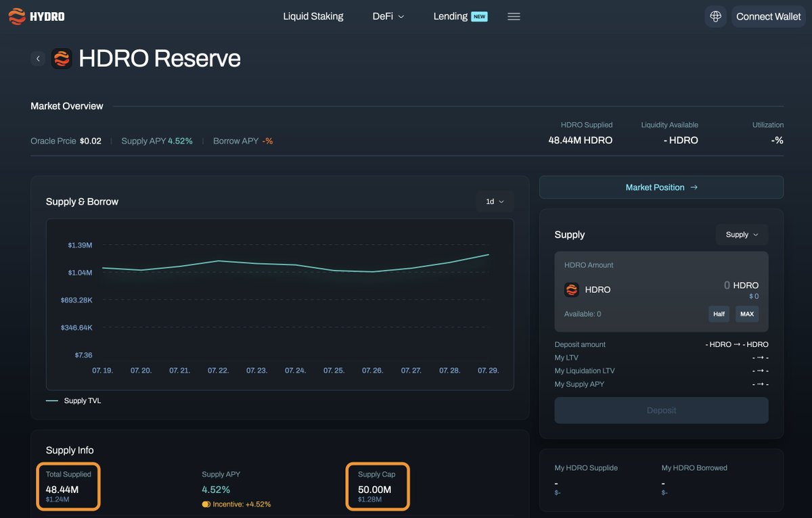This screenshot has height=518, width=812.
Task: Click the chart line at 07. 22.
Action: click(x=218, y=261)
